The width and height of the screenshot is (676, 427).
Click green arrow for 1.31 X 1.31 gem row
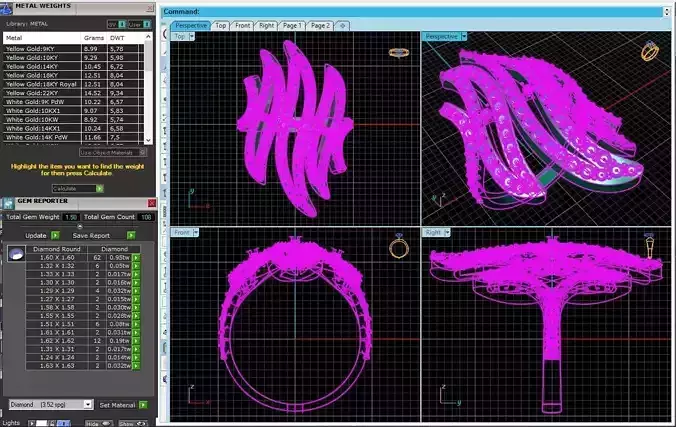[136, 349]
